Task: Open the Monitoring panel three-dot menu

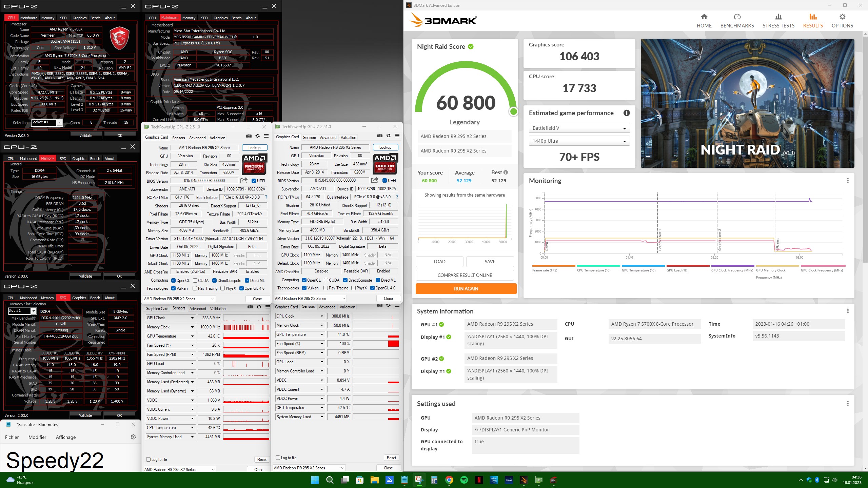Action: [848, 181]
